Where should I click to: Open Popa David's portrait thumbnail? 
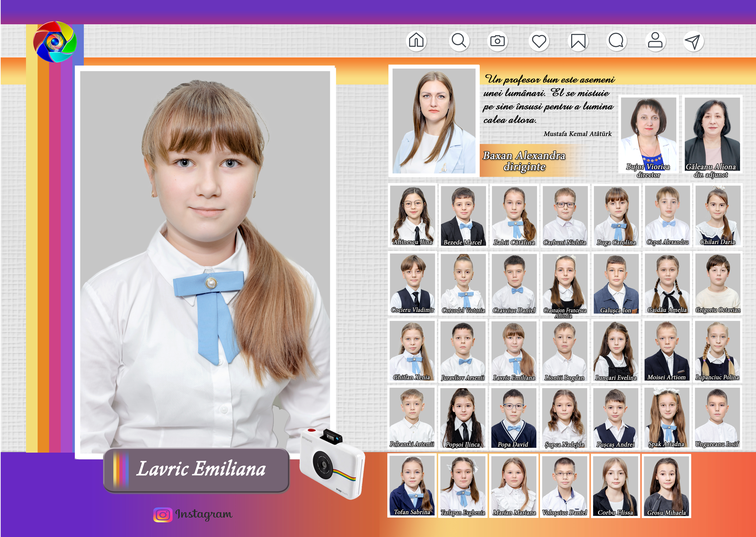click(513, 417)
